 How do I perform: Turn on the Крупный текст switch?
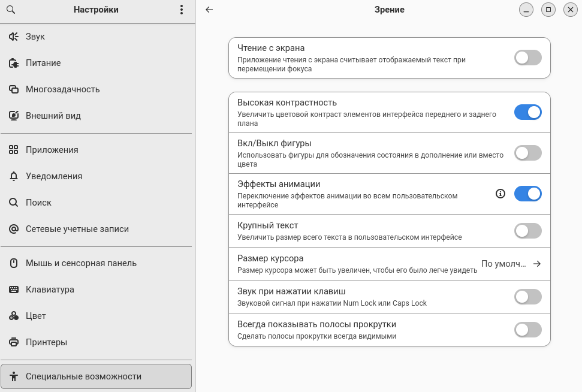click(527, 231)
